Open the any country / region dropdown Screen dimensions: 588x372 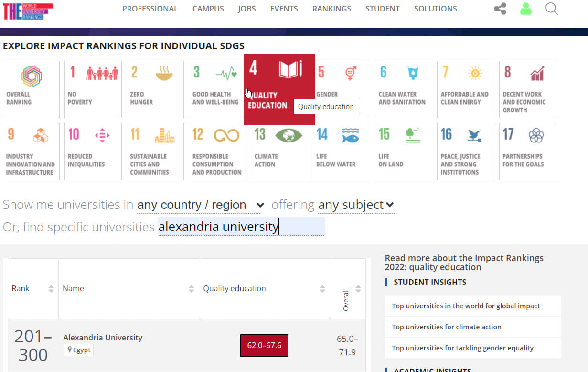(x=199, y=205)
